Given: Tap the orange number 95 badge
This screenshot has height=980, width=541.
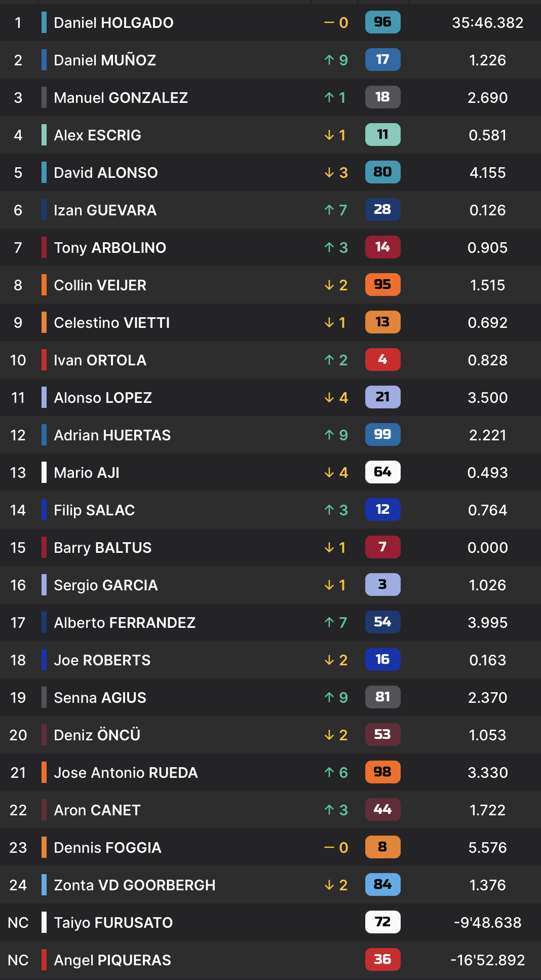Looking at the screenshot, I should [x=382, y=285].
